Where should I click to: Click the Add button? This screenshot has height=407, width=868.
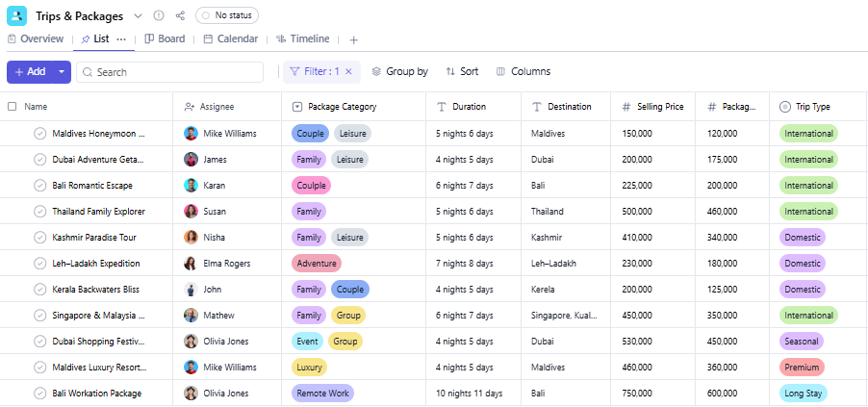29,72
